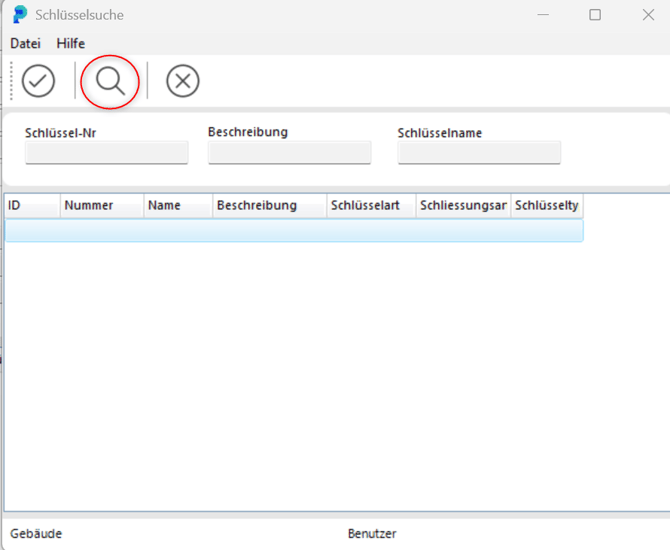Sort by the Beschreibung column header
This screenshot has height=550, width=670.
pyautogui.click(x=270, y=206)
